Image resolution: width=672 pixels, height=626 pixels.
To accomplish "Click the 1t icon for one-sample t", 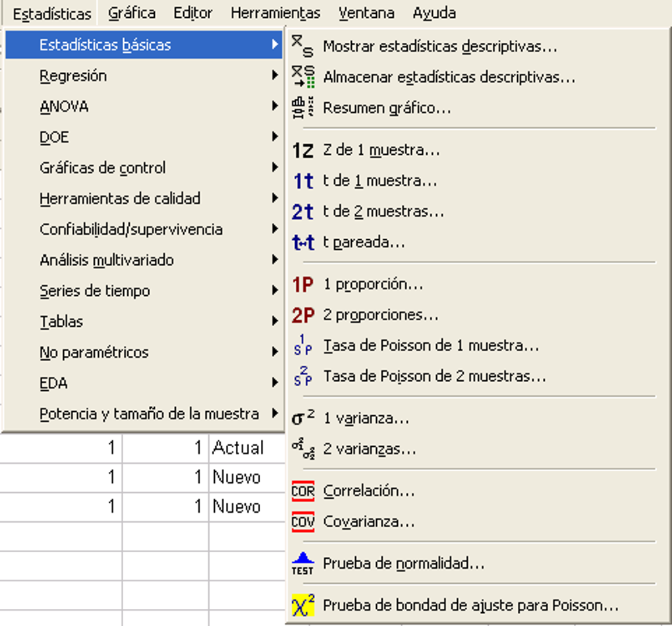I will tap(303, 181).
